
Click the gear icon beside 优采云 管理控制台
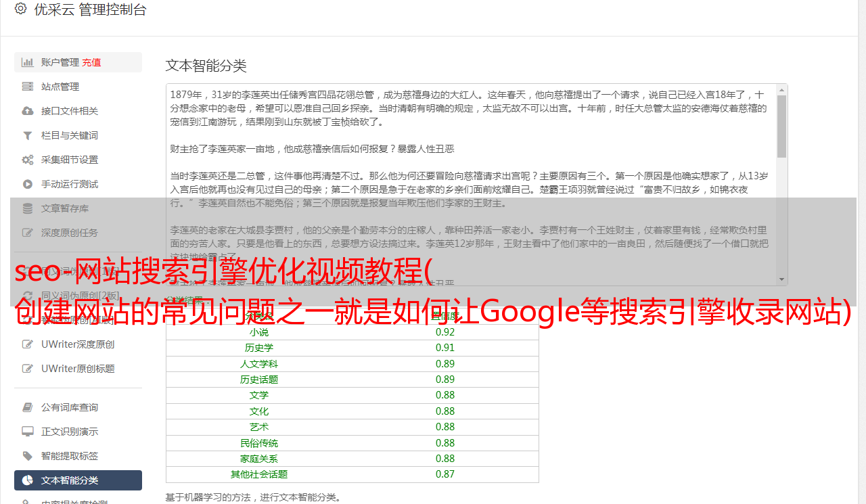[20, 9]
